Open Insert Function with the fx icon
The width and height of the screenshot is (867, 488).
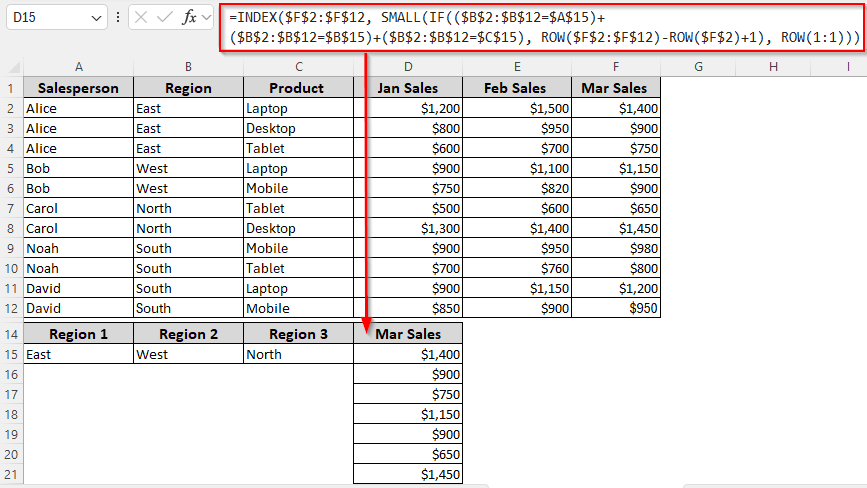tap(188, 17)
